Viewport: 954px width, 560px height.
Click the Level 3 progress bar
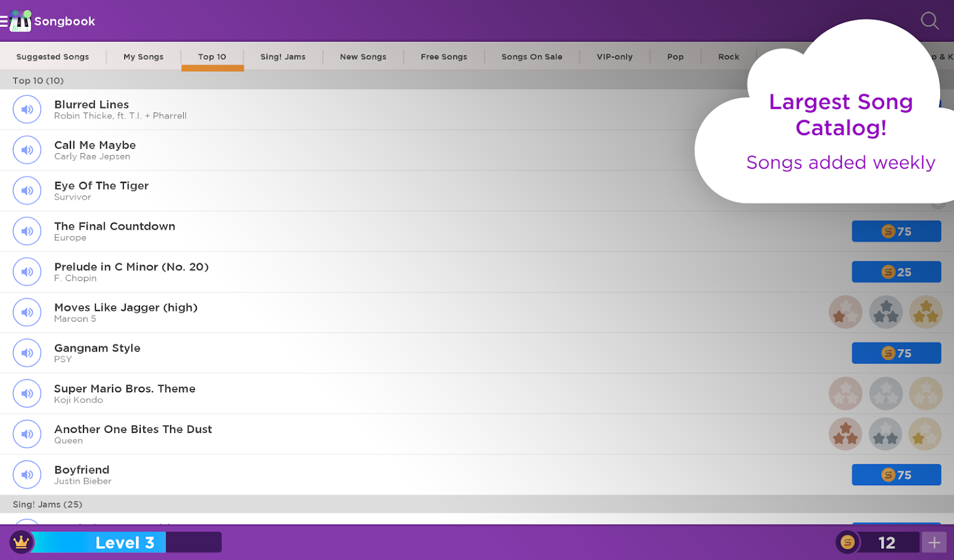[125, 542]
